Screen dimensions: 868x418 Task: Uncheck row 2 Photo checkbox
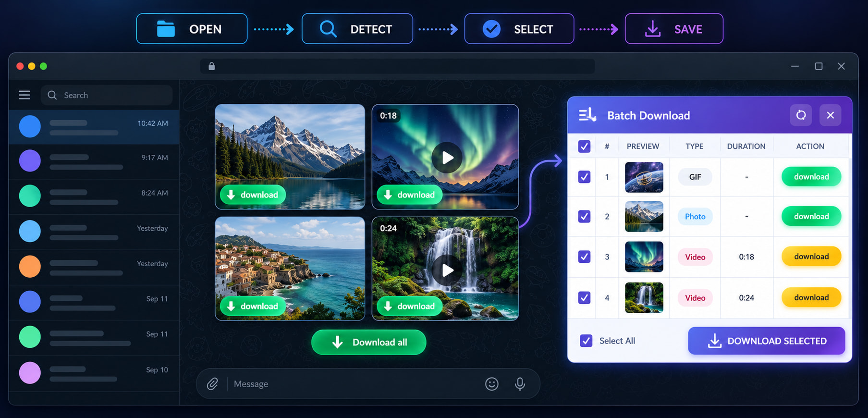584,216
